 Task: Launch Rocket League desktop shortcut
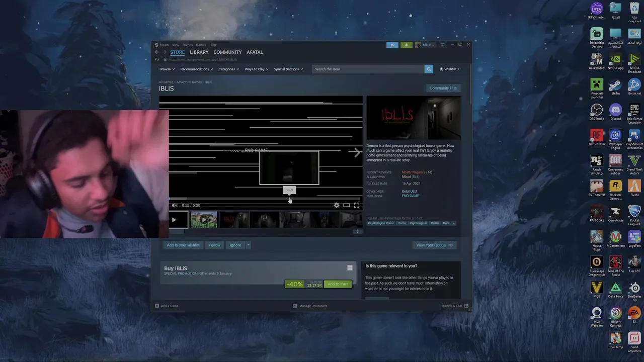pyautogui.click(x=634, y=215)
